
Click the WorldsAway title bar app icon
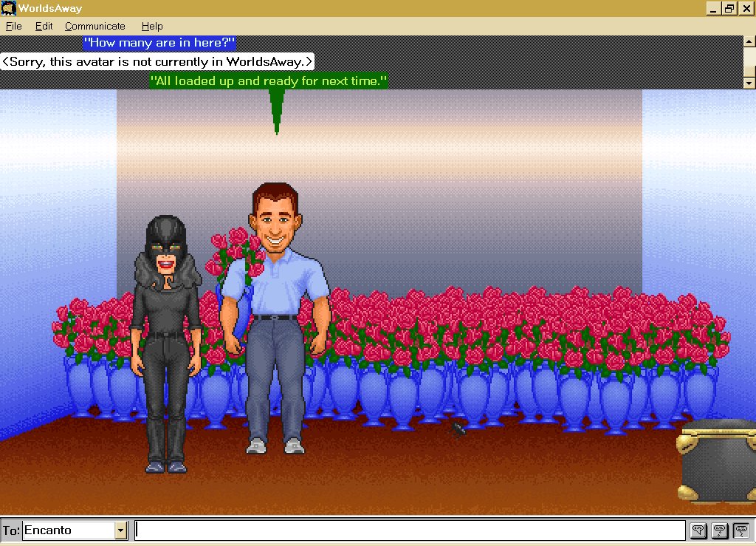point(8,8)
